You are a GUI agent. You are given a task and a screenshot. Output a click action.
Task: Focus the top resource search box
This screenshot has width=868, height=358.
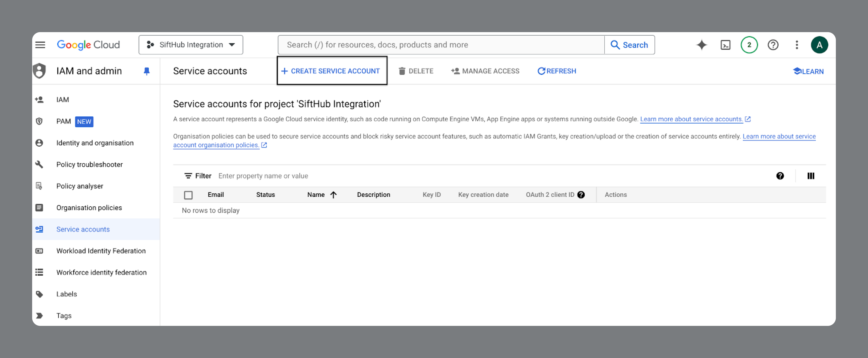(441, 45)
